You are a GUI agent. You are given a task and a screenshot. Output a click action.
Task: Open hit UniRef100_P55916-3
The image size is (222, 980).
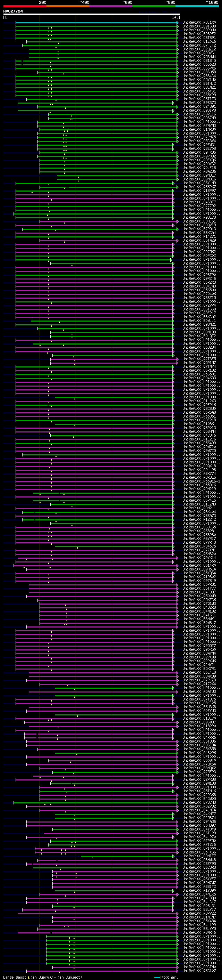(201, 481)
